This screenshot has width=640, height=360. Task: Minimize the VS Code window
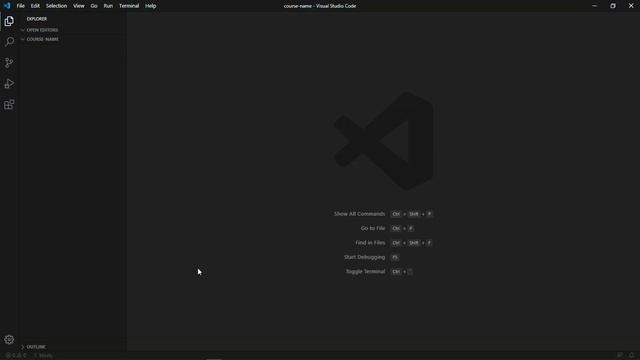pos(594,6)
